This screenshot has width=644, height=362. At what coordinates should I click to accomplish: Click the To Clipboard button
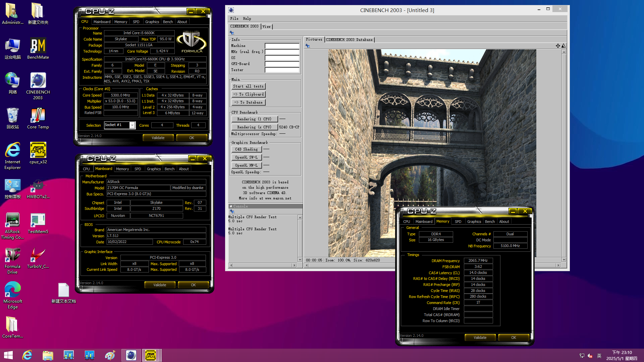click(x=248, y=94)
